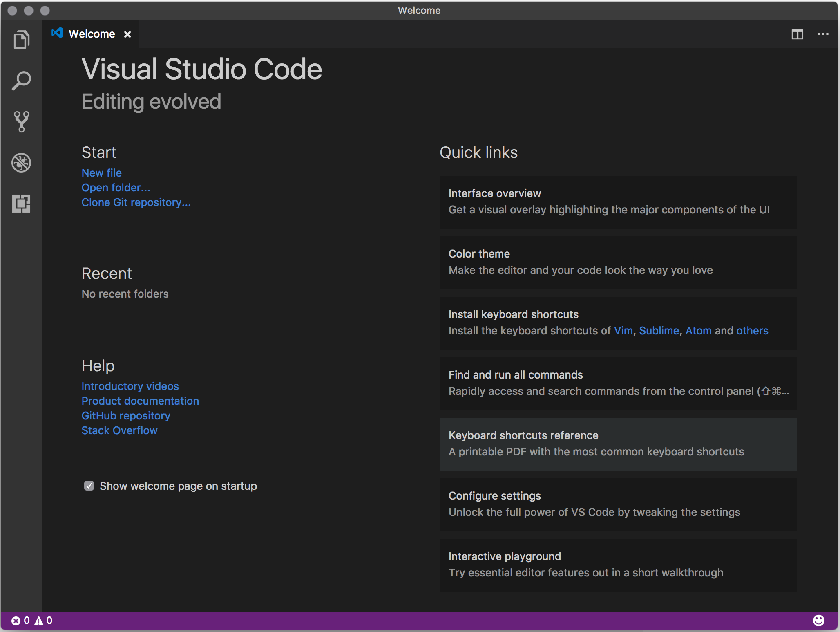Click Open folder in Start section
This screenshot has width=840, height=632.
115,188
